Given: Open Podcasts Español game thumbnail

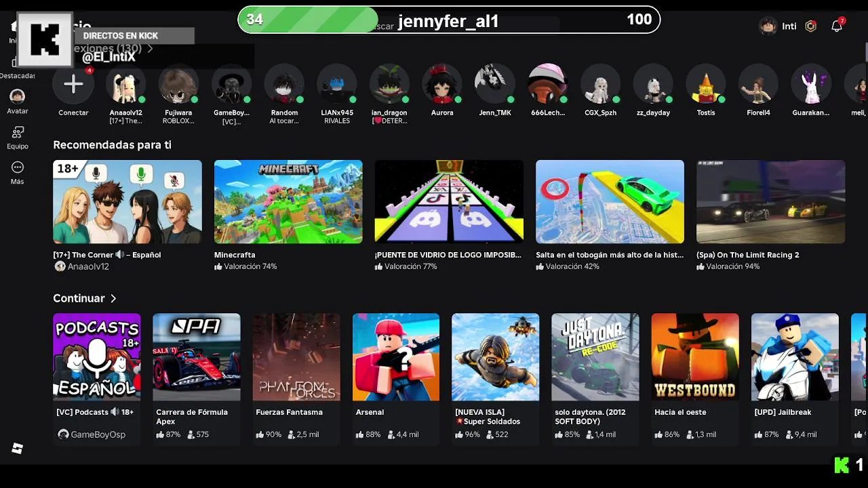Looking at the screenshot, I should point(97,357).
